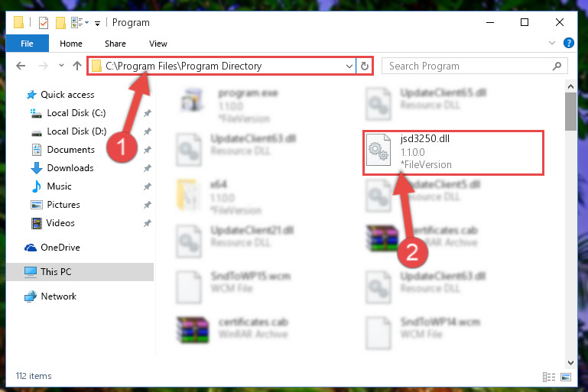Switch to details view layout icon
The height and width of the screenshot is (392, 588).
pyautogui.click(x=549, y=377)
